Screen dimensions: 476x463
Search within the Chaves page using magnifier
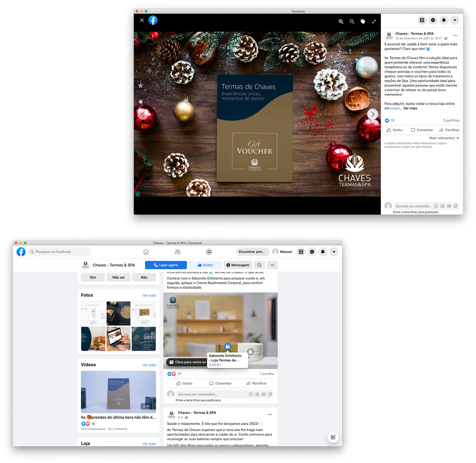pyautogui.click(x=259, y=265)
